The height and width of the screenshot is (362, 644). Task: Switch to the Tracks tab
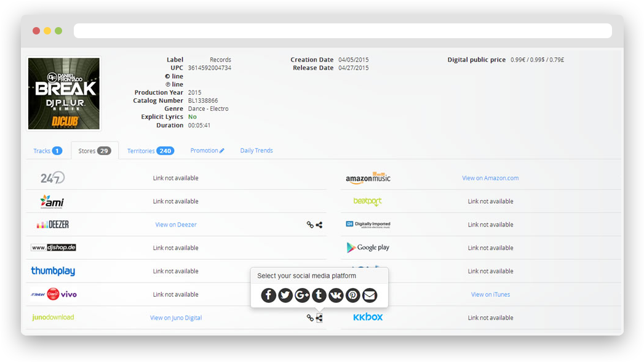click(x=43, y=150)
